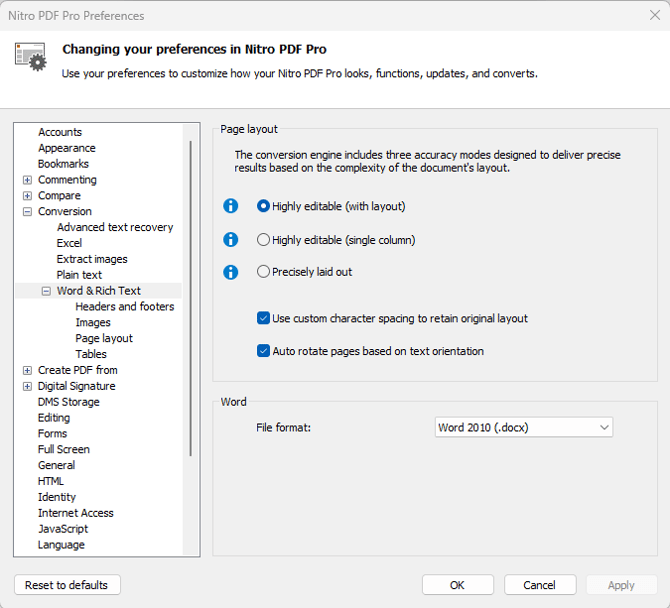The width and height of the screenshot is (670, 608).
Task: Select Accounts in the preferences tree
Action: pos(60,132)
